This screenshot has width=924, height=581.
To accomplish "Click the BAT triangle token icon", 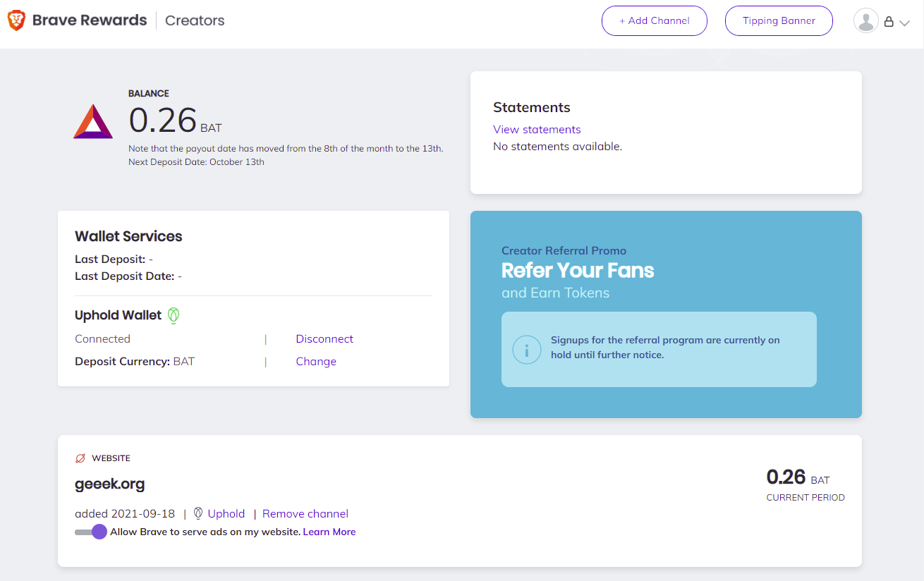I will point(93,123).
